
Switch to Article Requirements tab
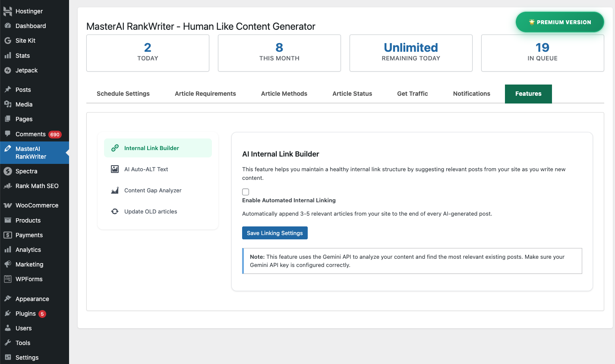(205, 94)
